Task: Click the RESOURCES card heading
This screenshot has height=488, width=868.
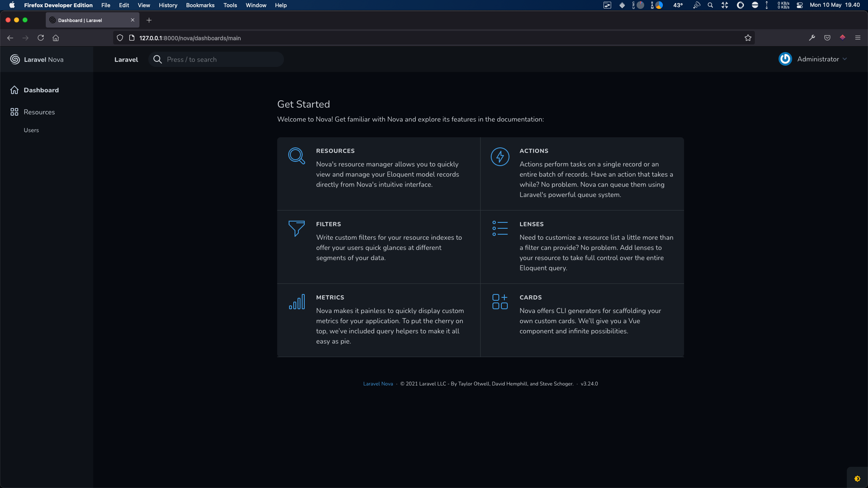Action: click(335, 151)
